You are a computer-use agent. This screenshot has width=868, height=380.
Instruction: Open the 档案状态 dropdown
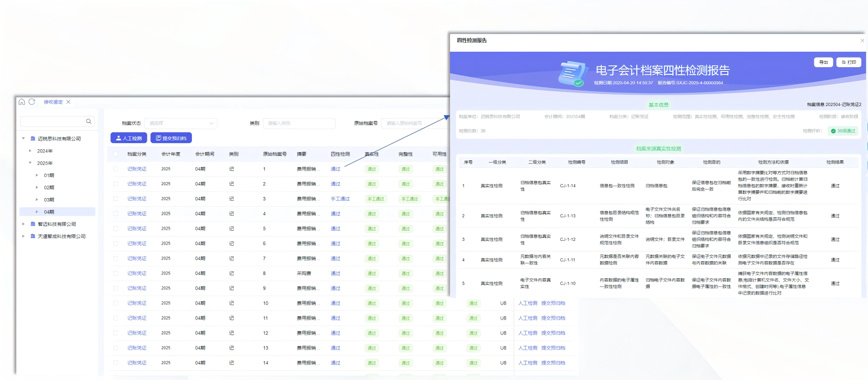coord(181,123)
